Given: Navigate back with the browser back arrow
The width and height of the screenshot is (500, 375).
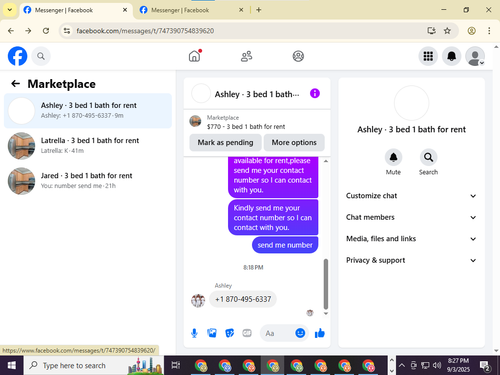Looking at the screenshot, I should 11,31.
